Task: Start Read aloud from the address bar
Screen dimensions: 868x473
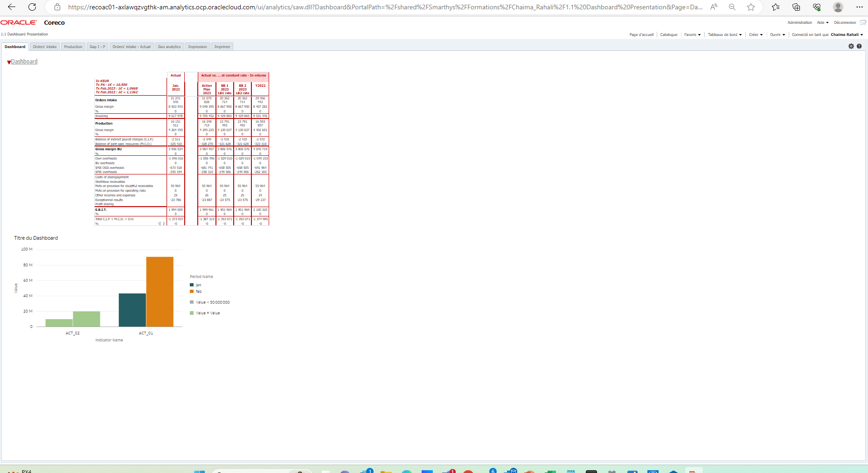Action: [714, 7]
